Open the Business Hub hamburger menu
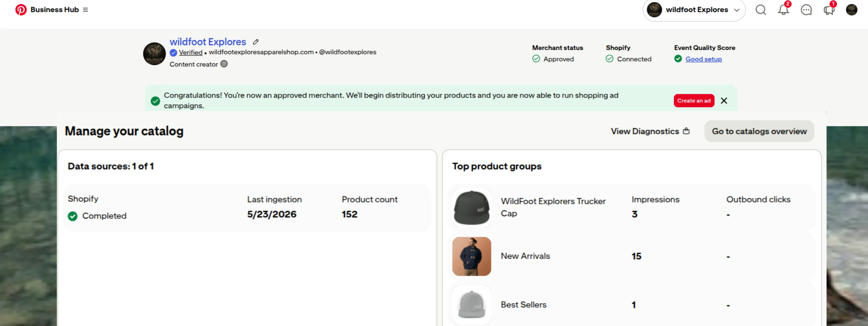 click(x=85, y=10)
